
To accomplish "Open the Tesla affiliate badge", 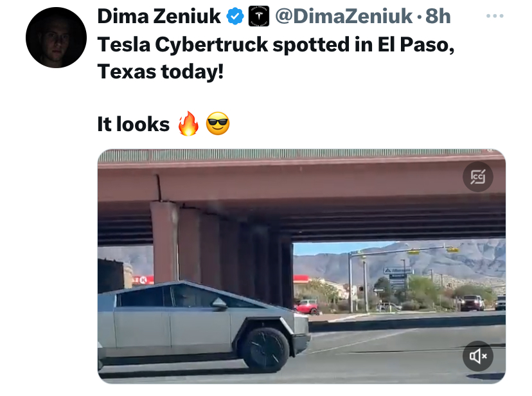I will coord(259,16).
